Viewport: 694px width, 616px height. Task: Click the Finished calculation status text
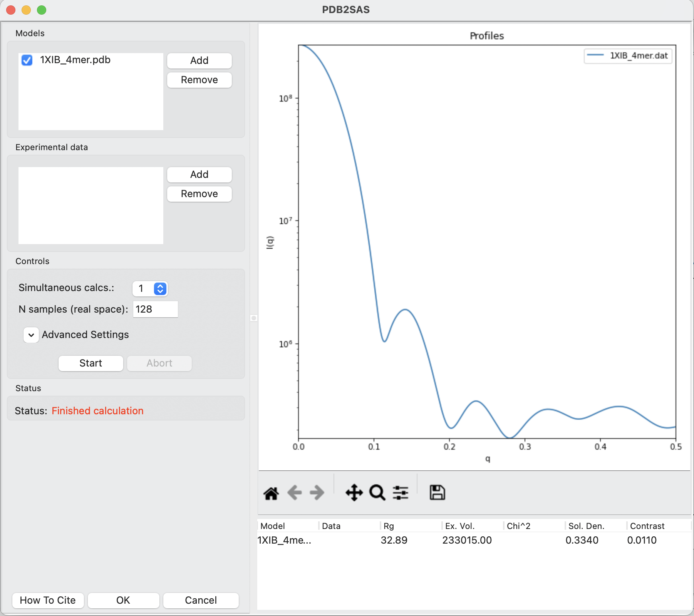(x=97, y=411)
